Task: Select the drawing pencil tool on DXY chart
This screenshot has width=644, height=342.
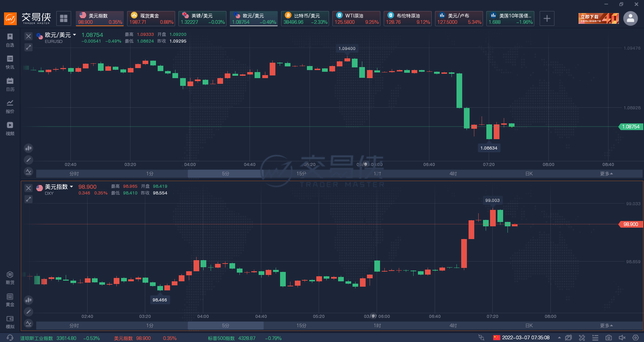Action: [x=29, y=312]
